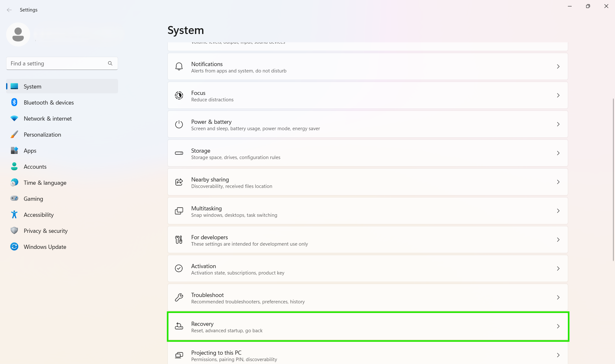Select Gaming label in sidebar

33,199
